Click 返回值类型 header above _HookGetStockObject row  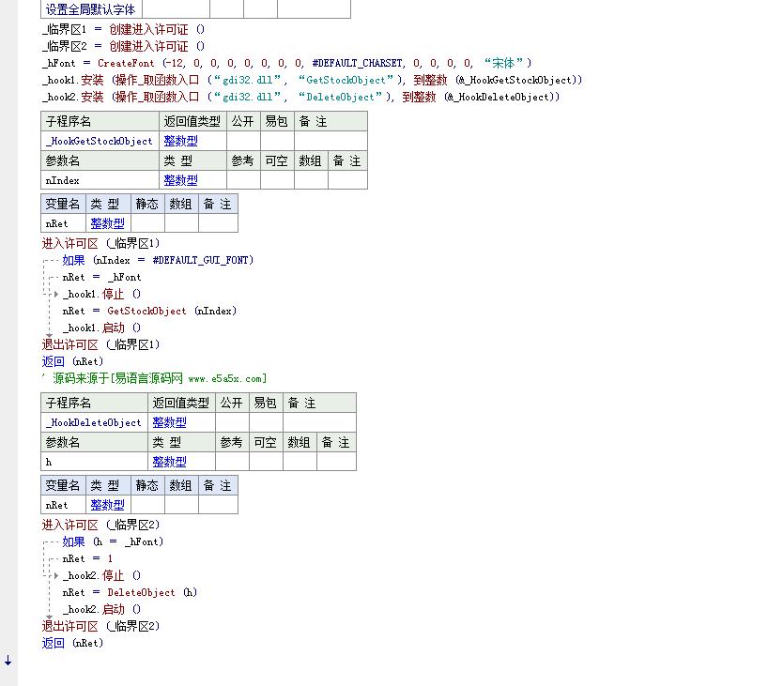coord(192,121)
